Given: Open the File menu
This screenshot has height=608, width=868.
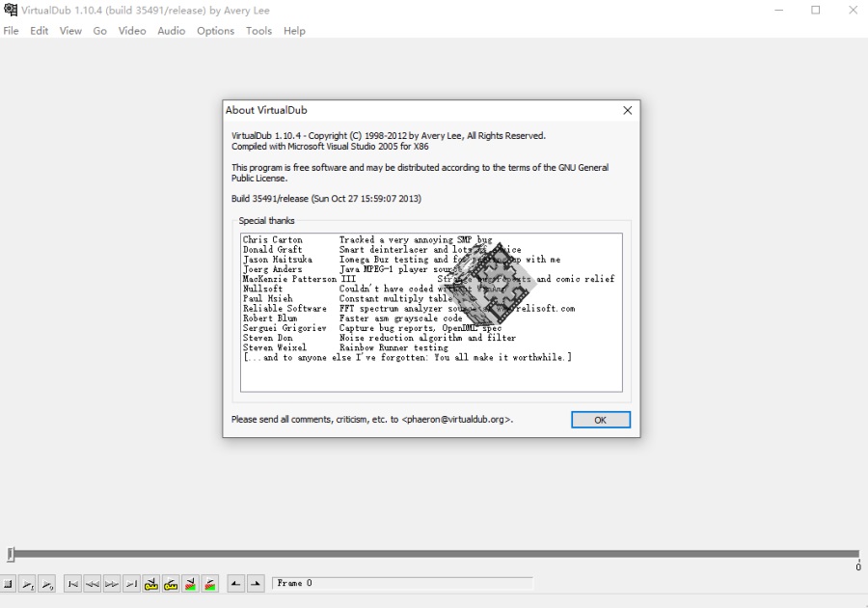Looking at the screenshot, I should tap(11, 31).
